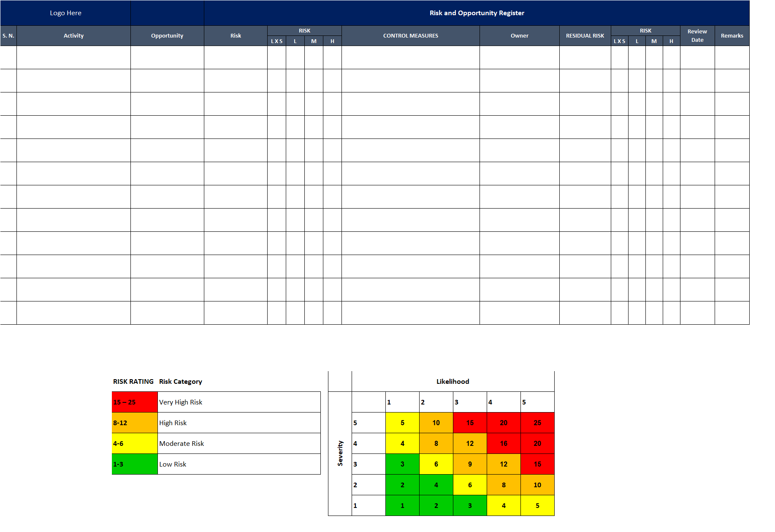Click the 'RESIDUAL RISK' column header

585,36
